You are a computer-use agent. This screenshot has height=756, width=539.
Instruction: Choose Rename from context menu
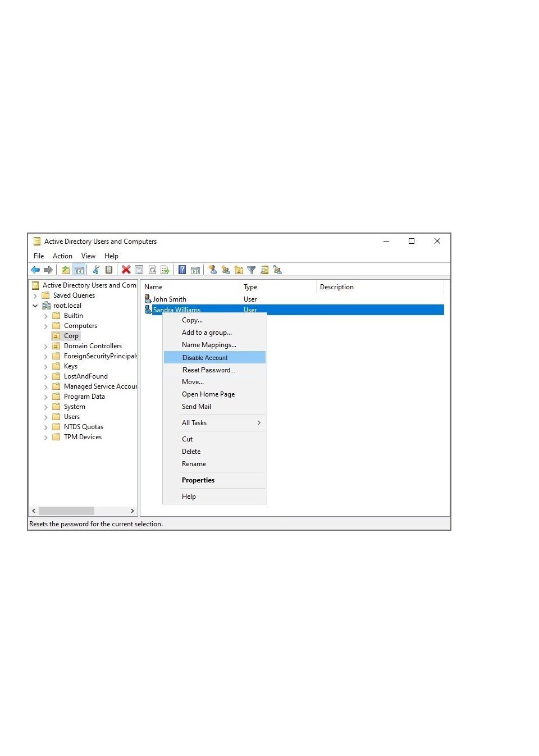click(x=214, y=464)
